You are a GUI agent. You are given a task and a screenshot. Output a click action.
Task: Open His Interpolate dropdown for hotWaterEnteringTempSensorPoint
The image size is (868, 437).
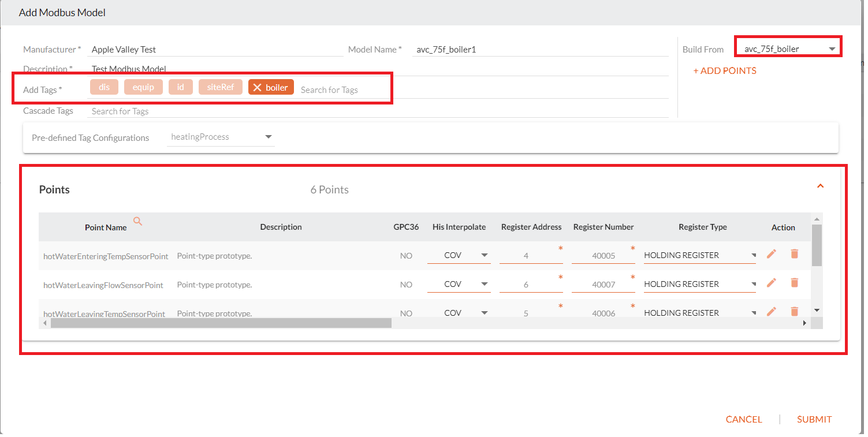tap(459, 255)
